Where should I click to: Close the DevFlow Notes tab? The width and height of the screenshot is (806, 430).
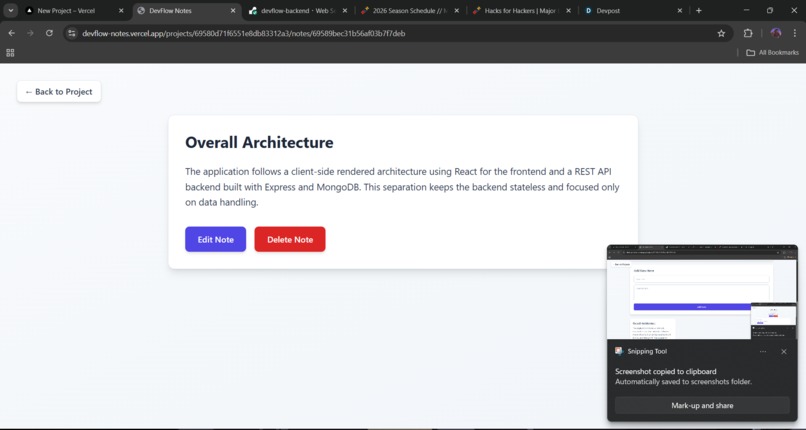233,11
